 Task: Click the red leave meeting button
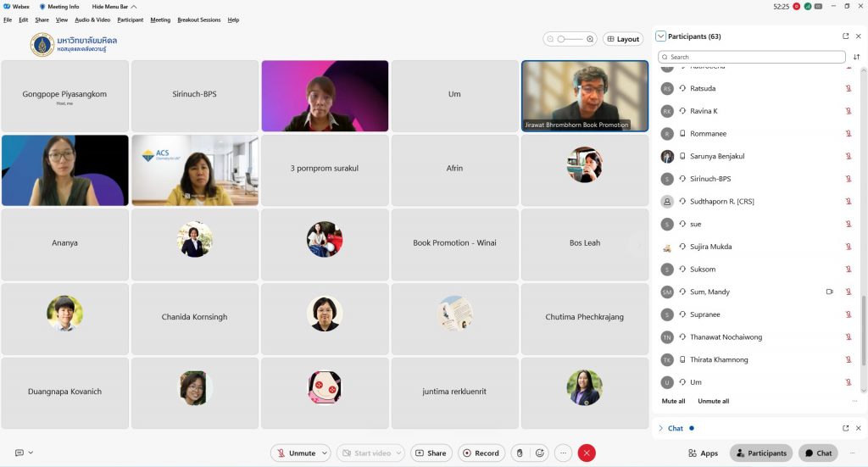tap(587, 453)
